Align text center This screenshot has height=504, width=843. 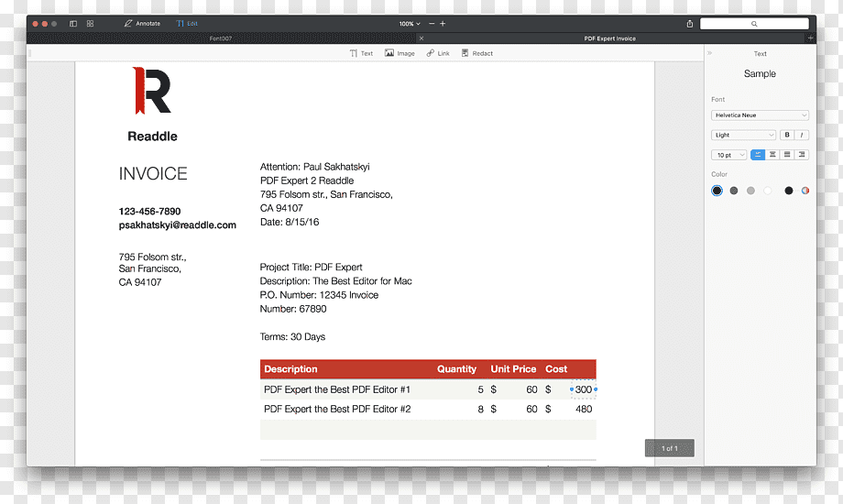tap(772, 155)
